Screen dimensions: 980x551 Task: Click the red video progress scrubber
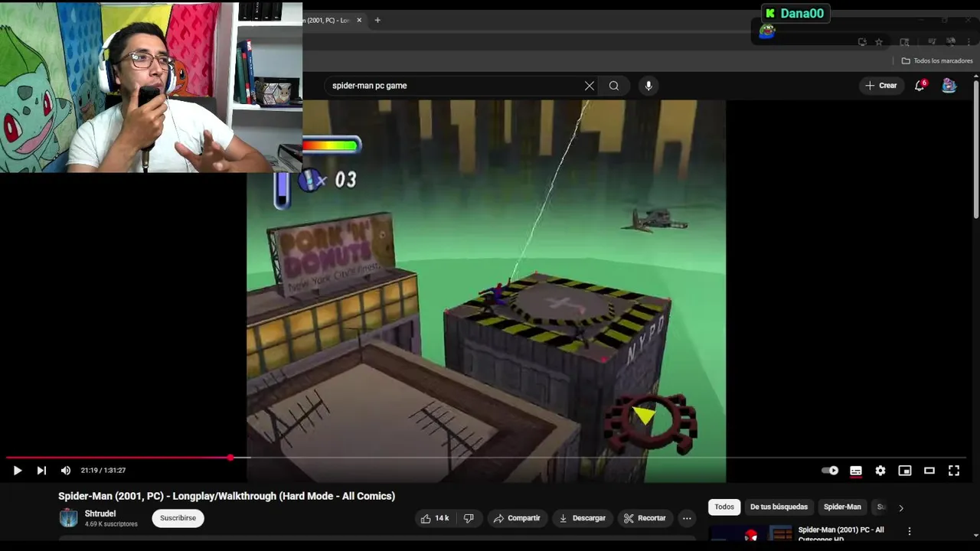230,458
